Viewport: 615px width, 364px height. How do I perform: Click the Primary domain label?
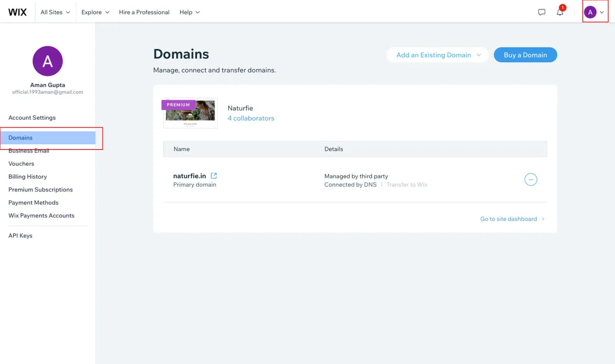pos(194,185)
